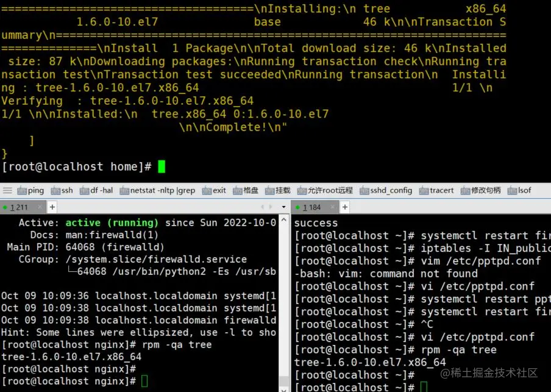Run the netstat -nltp |grep quick command
Screen dimensions: 551x392
pyautogui.click(x=157, y=191)
